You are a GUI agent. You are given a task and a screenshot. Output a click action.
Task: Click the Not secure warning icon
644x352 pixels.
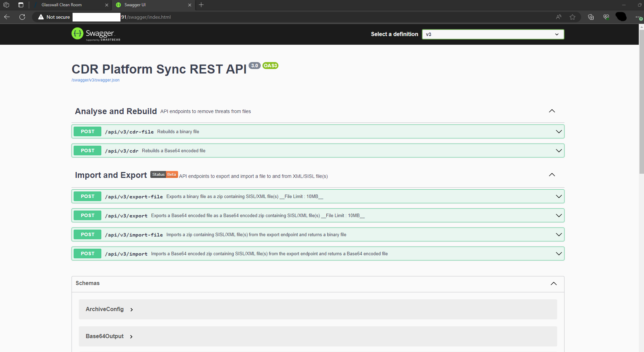(x=41, y=17)
